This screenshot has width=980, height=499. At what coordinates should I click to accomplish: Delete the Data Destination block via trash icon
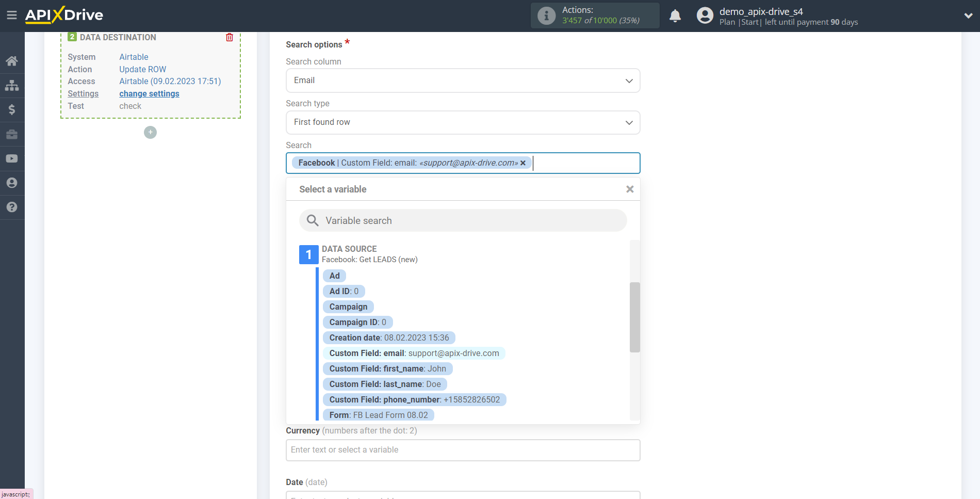tap(230, 37)
